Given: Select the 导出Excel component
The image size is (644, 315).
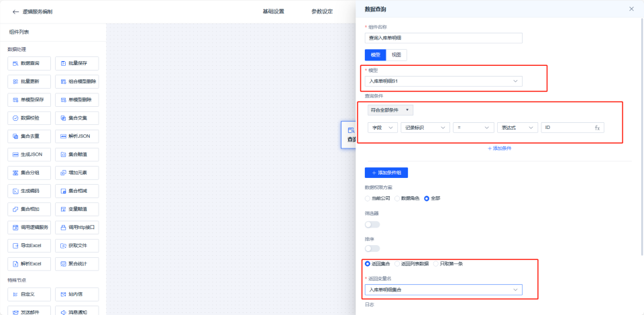Looking at the screenshot, I should 29,246.
